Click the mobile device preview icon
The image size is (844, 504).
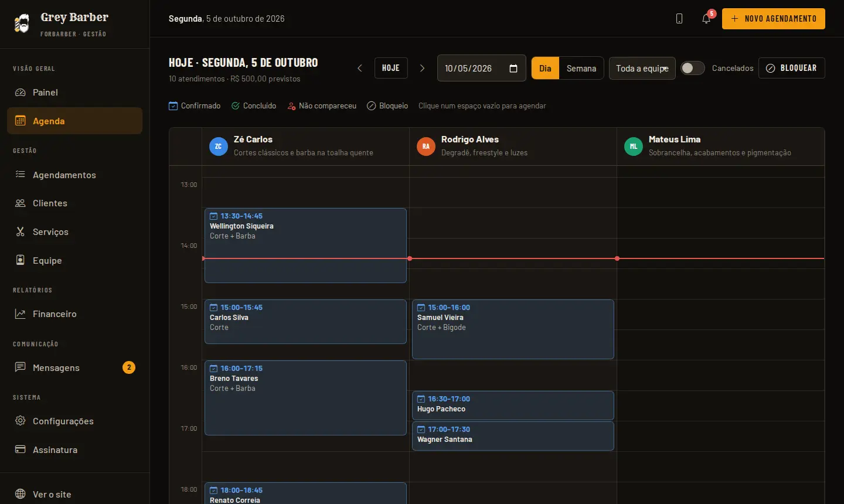tap(679, 19)
